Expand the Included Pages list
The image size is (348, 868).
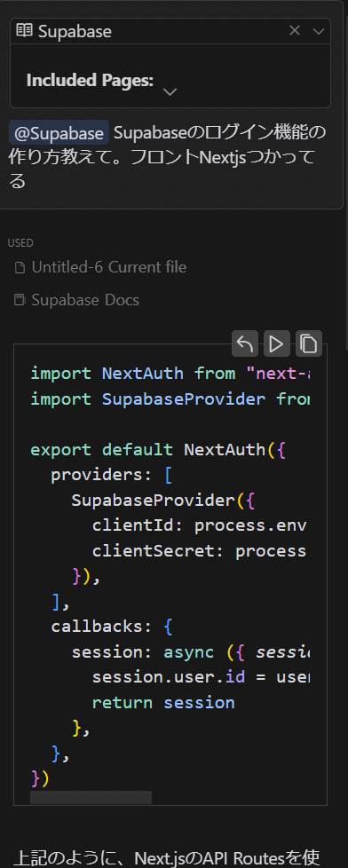[170, 92]
